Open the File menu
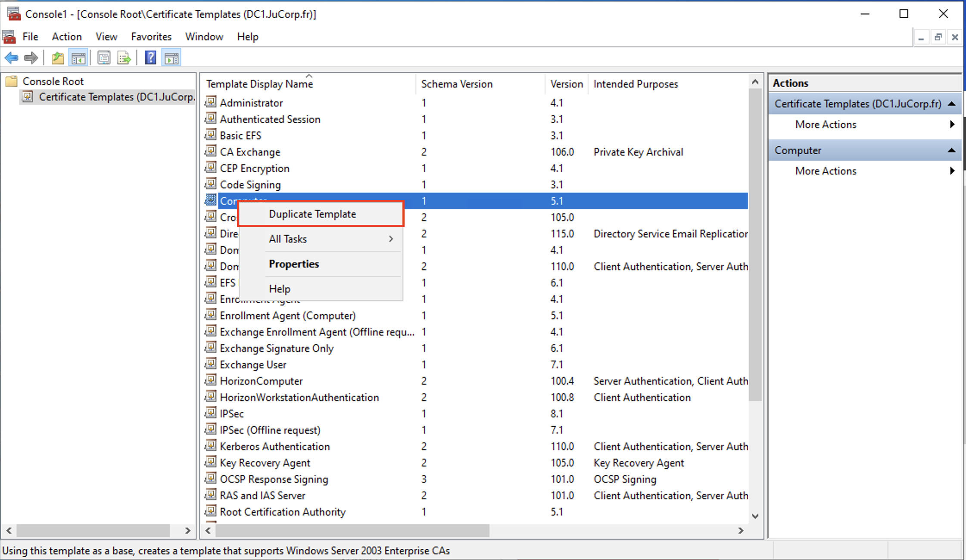 pyautogui.click(x=30, y=37)
